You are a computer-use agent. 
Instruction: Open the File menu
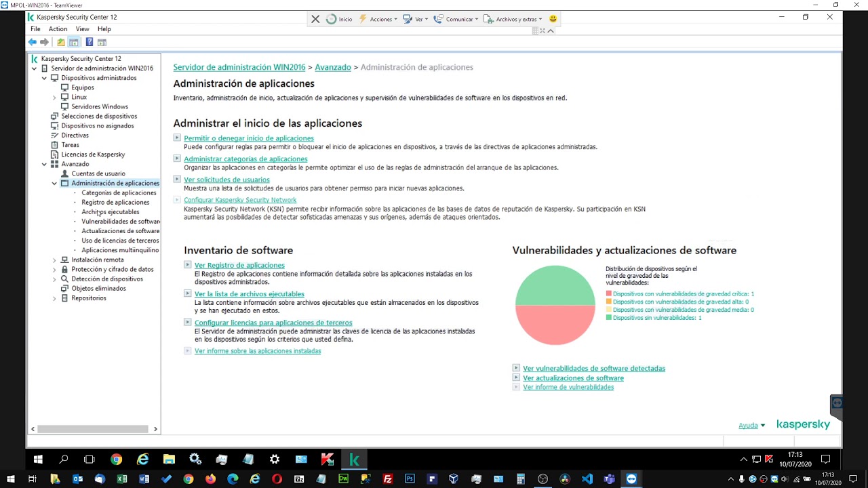[x=35, y=29]
